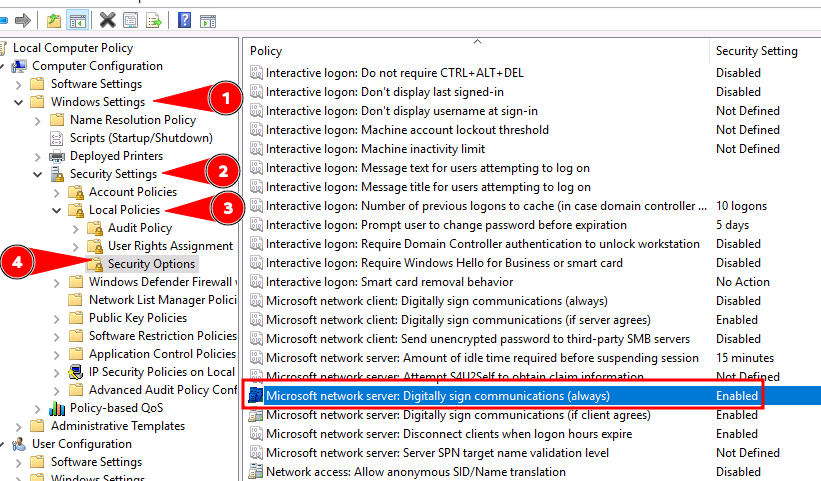
Task: Toggle the Show/Hide Action Pane icon
Action: coord(208,21)
